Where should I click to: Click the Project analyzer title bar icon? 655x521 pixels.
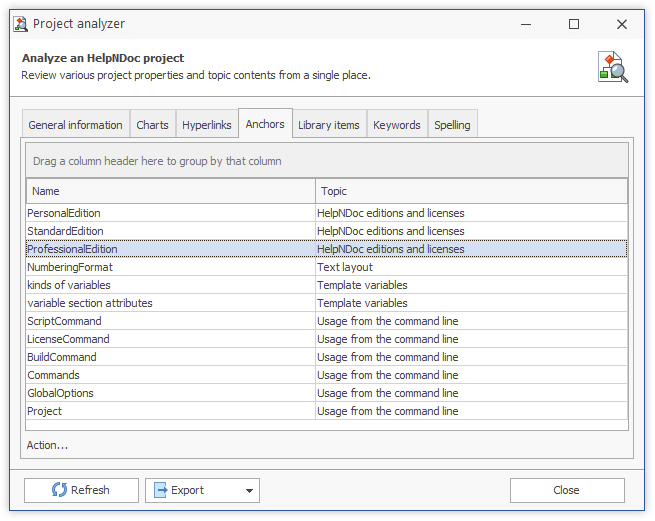point(20,24)
